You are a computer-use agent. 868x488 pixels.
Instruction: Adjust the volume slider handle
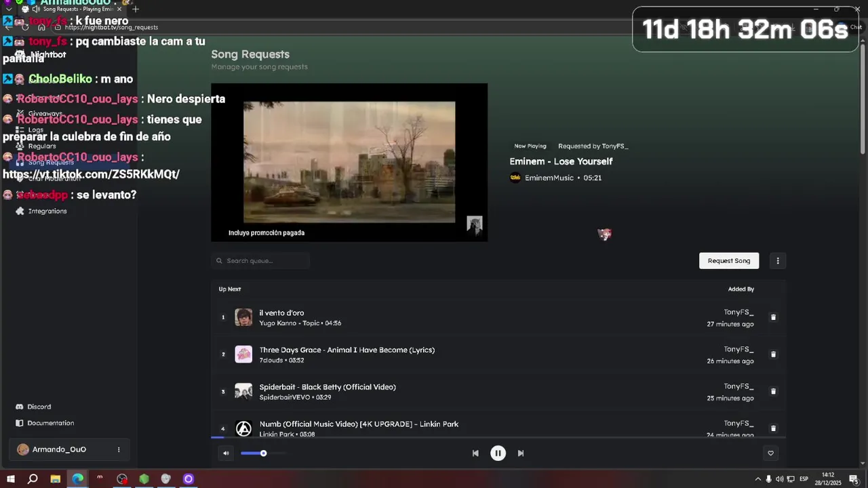263,453
